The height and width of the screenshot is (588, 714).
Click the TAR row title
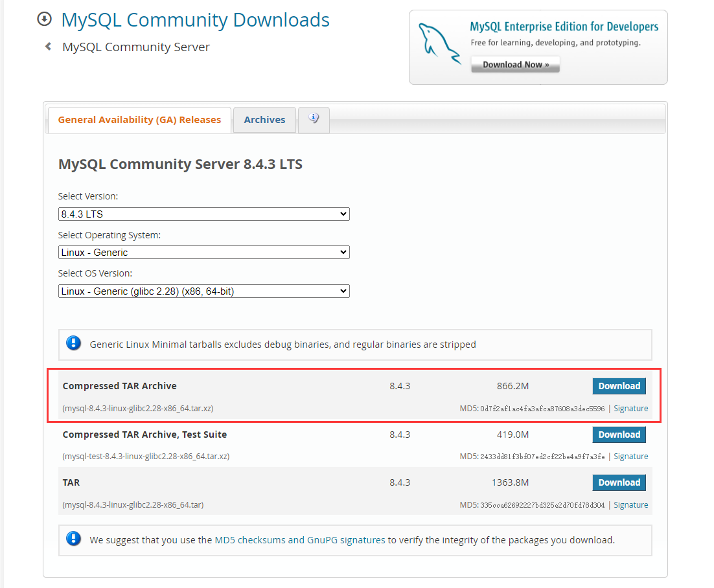pyautogui.click(x=71, y=482)
